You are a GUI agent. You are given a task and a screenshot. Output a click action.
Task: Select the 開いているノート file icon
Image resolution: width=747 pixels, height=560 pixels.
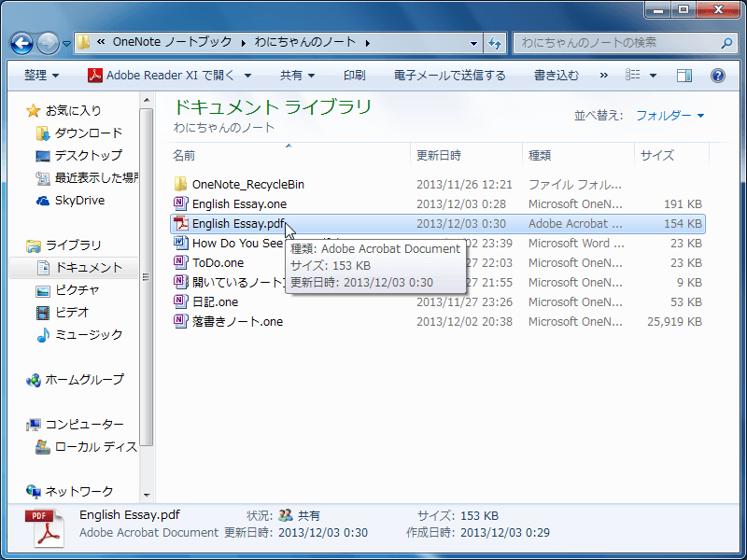point(180,282)
